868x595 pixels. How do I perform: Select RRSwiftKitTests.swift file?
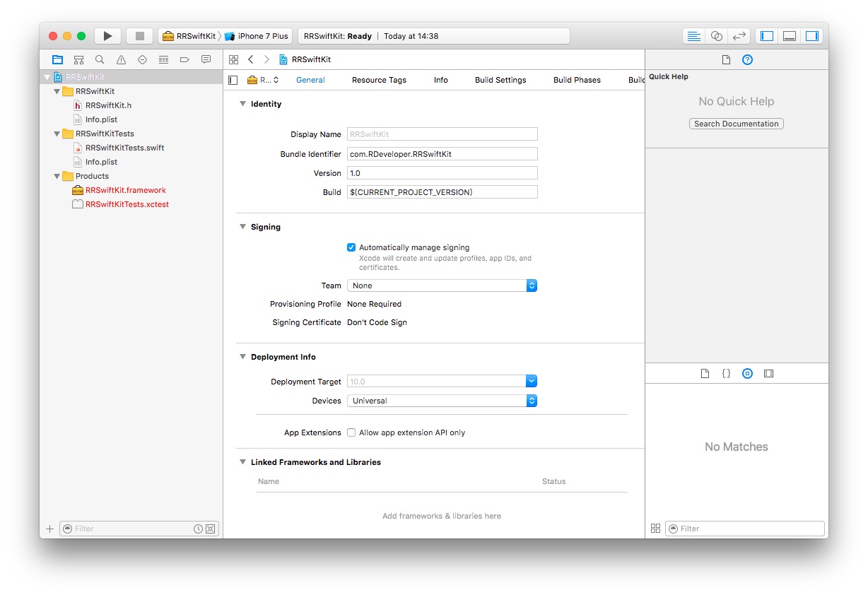pos(124,148)
